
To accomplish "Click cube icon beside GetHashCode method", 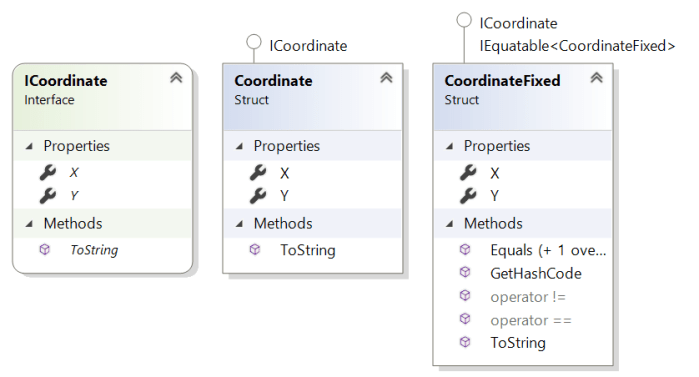I will [x=465, y=272].
